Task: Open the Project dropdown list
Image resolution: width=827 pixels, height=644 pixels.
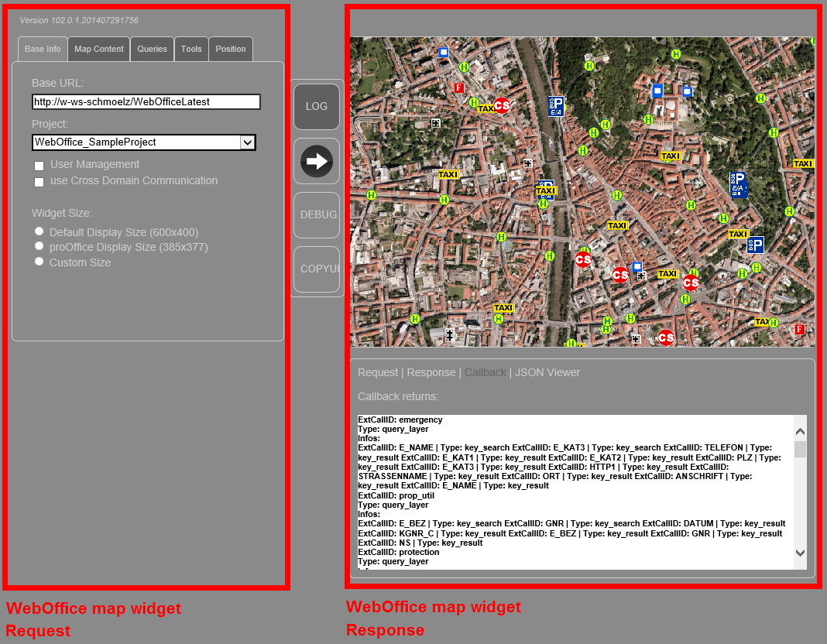Action: (247, 142)
